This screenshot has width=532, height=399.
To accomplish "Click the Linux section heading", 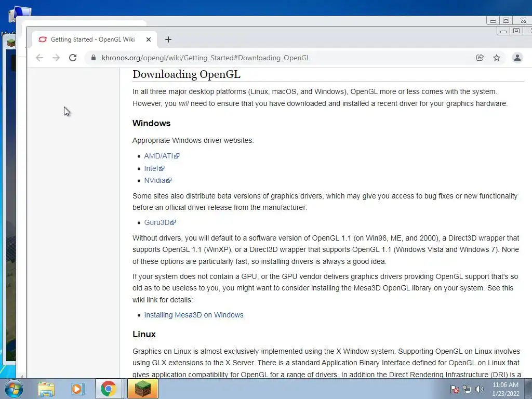I will tap(144, 334).
